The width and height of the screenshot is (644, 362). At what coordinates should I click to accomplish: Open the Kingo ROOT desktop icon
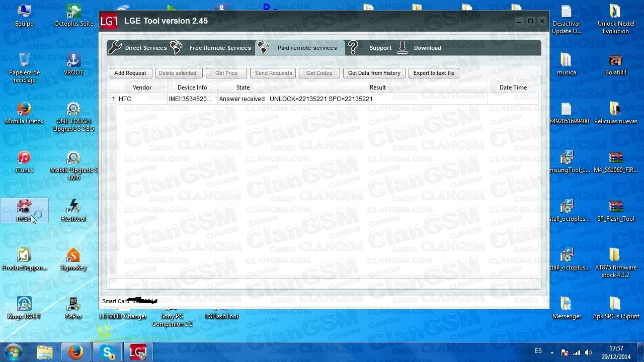24,308
